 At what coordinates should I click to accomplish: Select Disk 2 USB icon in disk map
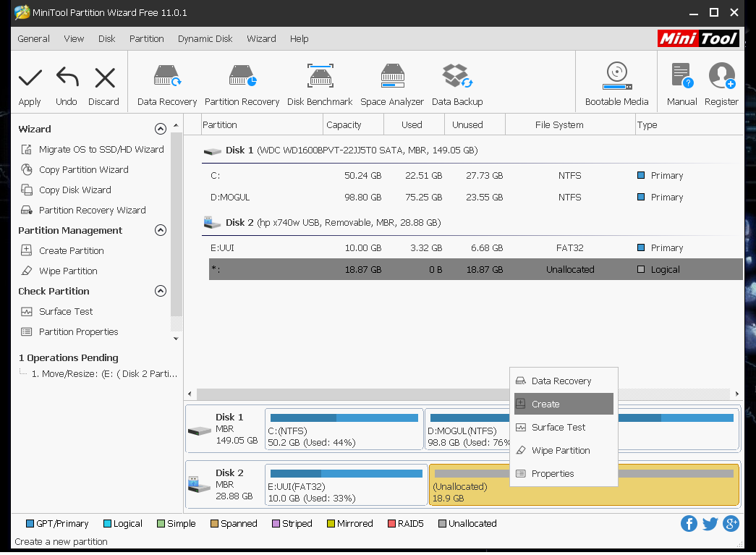point(200,485)
